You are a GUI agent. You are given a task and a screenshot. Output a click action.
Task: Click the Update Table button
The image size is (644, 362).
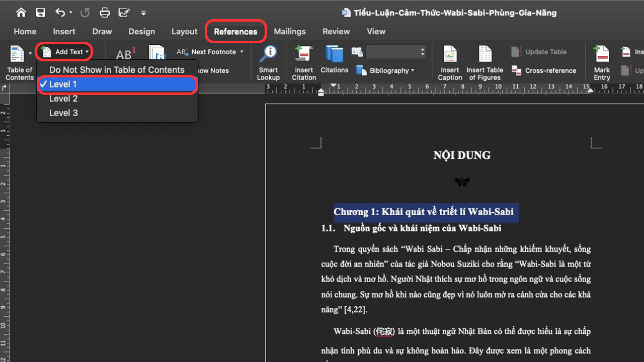539,52
